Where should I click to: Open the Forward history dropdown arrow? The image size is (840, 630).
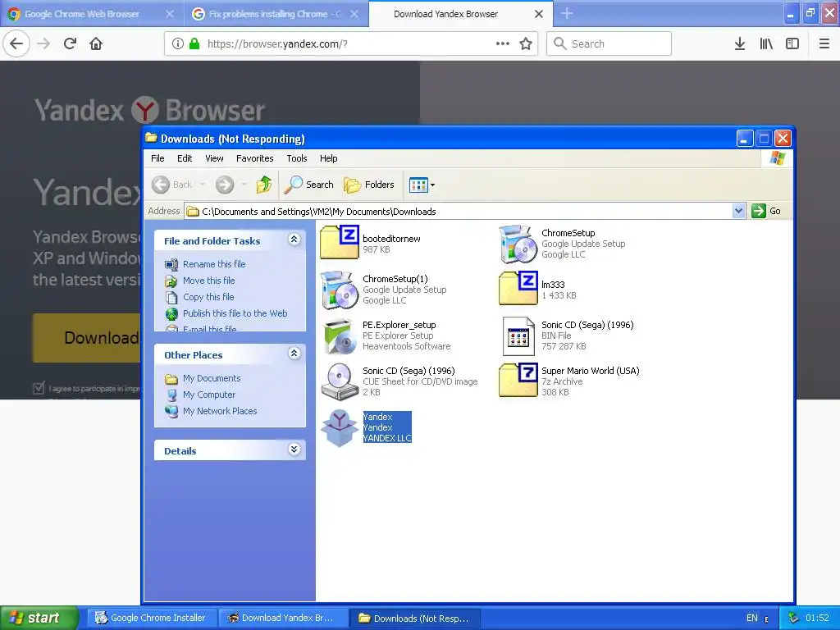pos(244,185)
